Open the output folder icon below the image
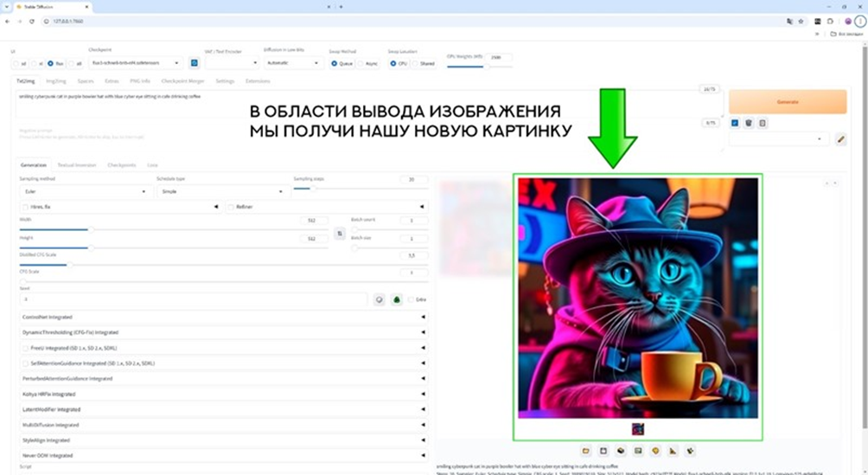This screenshot has height=475, width=868. (x=586, y=451)
